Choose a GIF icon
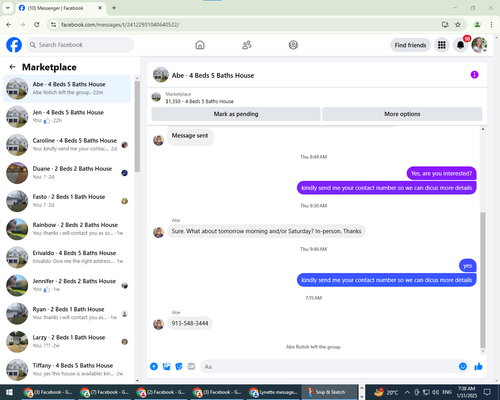500x400 pixels. 191,367
